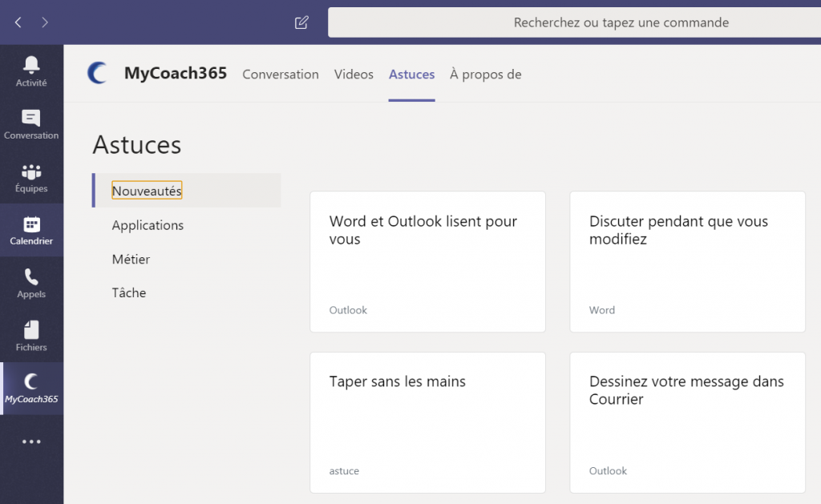The height and width of the screenshot is (504, 821).
Task: Select the Applications category
Action: (x=148, y=225)
